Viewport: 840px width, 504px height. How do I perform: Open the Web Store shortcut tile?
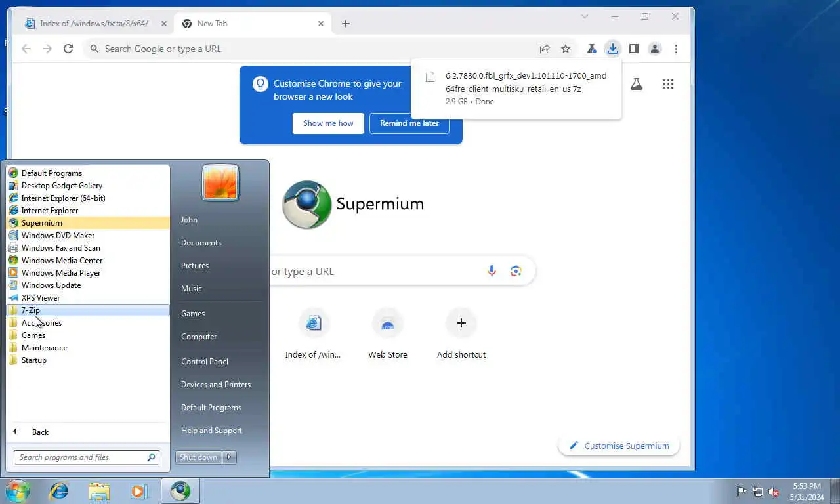pos(388,333)
